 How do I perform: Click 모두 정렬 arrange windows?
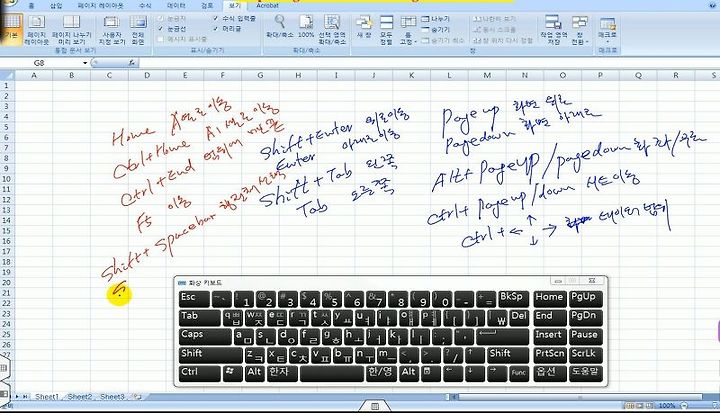click(x=386, y=30)
